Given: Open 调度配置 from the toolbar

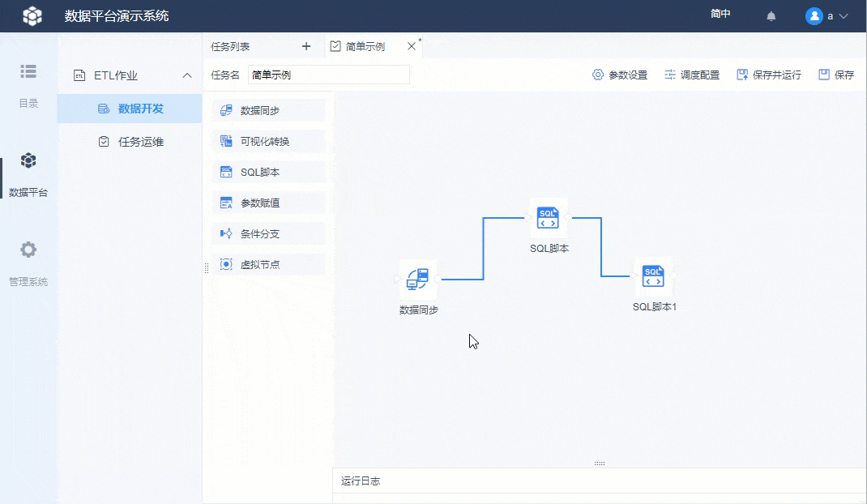Looking at the screenshot, I should pos(691,74).
